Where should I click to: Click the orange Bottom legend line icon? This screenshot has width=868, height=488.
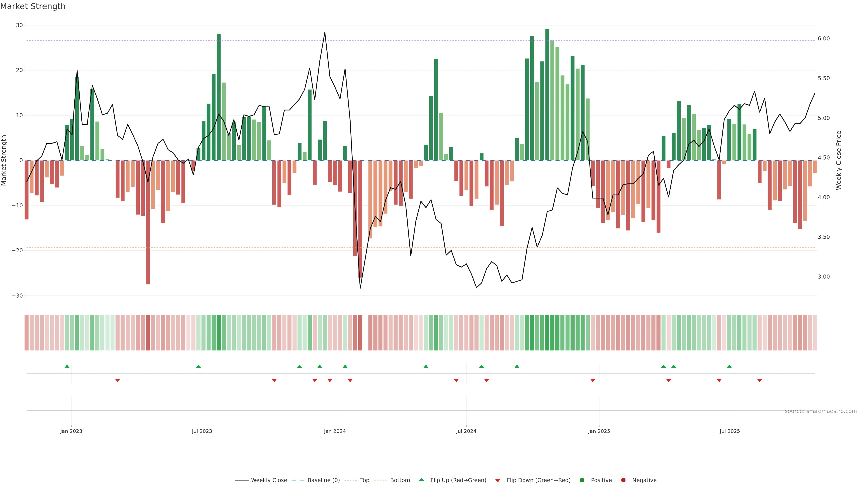(x=380, y=480)
